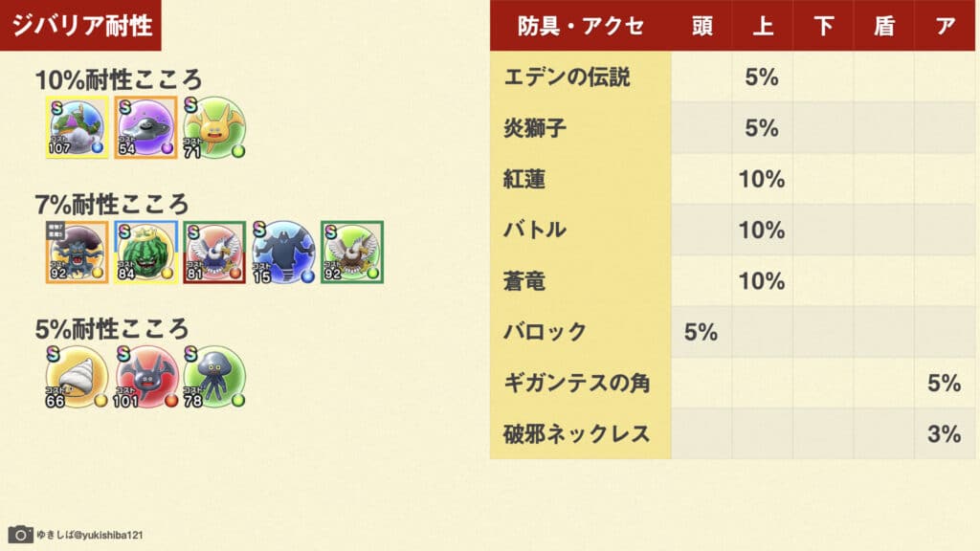The width and height of the screenshot is (980, 551).
Task: Click the ギガンテスの角 row label
Action: coord(576,383)
